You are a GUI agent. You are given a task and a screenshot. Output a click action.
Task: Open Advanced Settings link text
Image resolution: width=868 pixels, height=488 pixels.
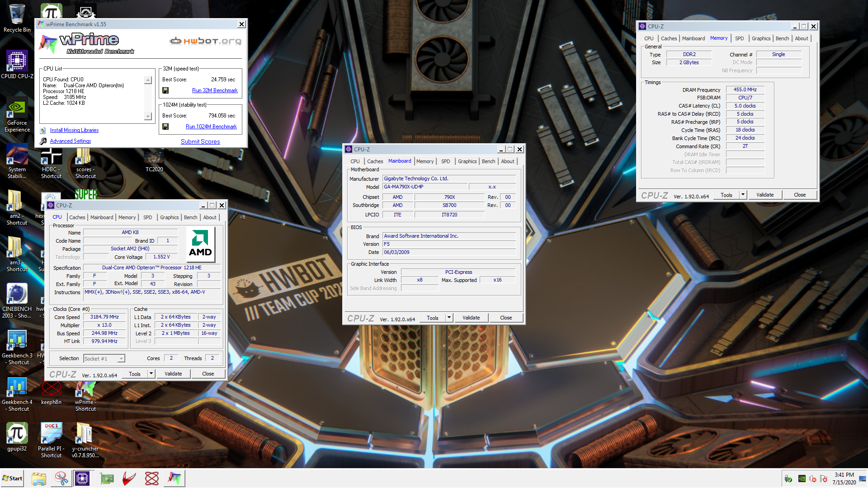[x=71, y=141]
